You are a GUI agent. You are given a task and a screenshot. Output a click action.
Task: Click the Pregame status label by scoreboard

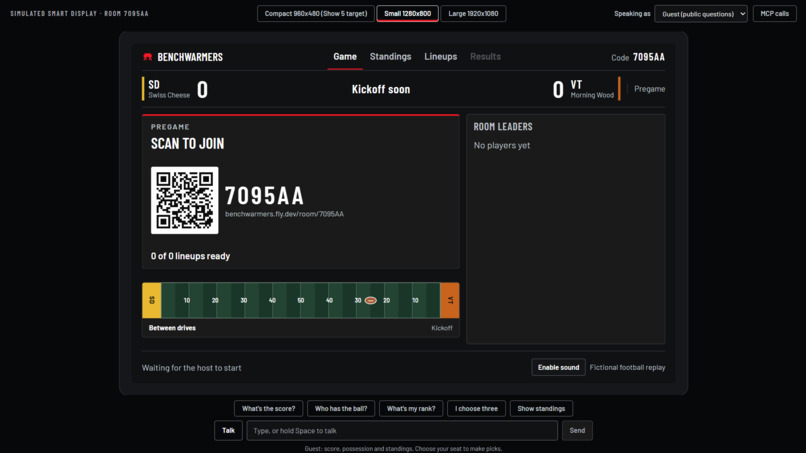[x=649, y=89]
